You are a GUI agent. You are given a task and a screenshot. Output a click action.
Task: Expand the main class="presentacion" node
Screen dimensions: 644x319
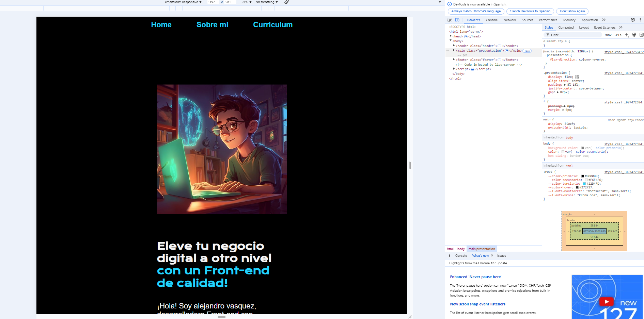pos(454,50)
